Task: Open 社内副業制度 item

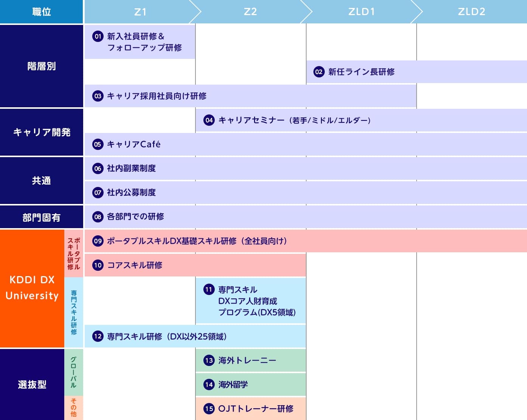Action: pos(306,168)
